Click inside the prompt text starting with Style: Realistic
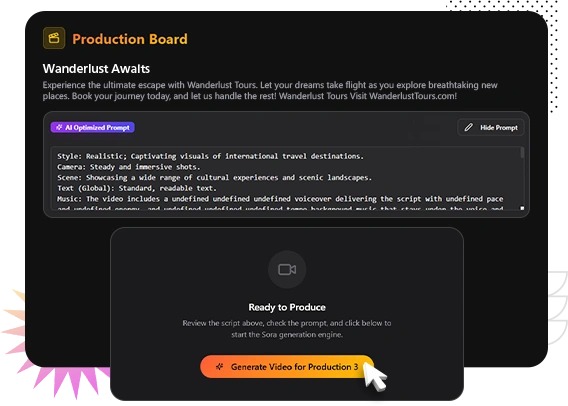Screen dimensions: 568x406 [210, 156]
